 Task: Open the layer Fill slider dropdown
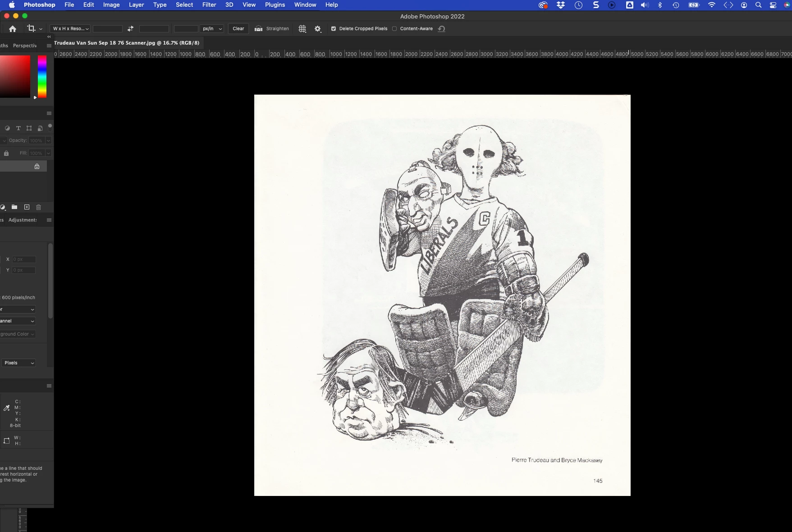pyautogui.click(x=49, y=153)
